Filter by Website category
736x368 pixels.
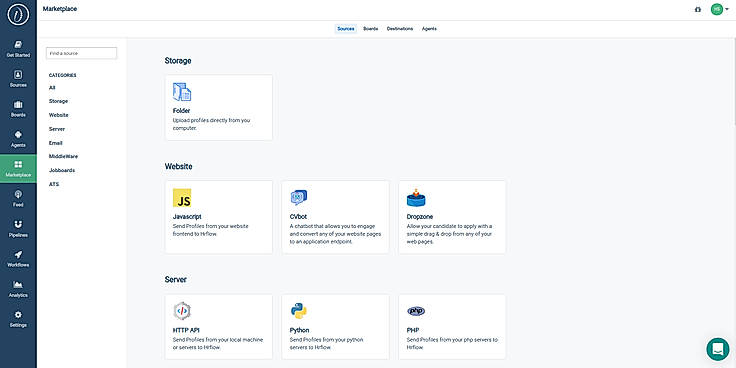(58, 115)
